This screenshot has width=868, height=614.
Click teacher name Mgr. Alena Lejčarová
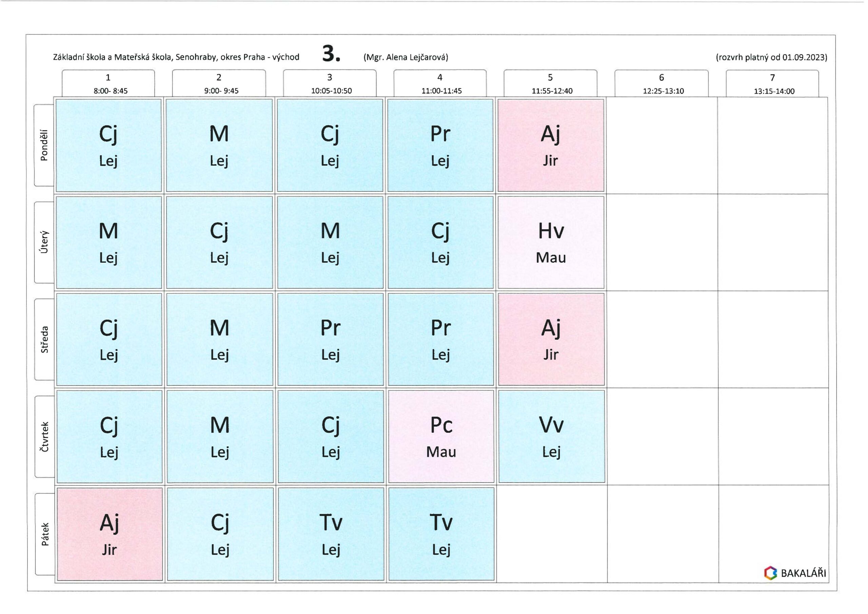click(x=406, y=57)
